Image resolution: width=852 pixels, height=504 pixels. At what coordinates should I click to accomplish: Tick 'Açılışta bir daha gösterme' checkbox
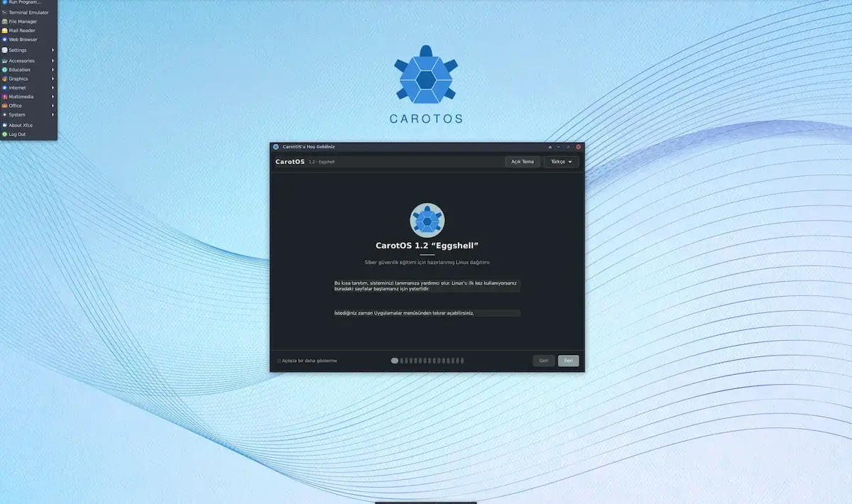pos(279,361)
